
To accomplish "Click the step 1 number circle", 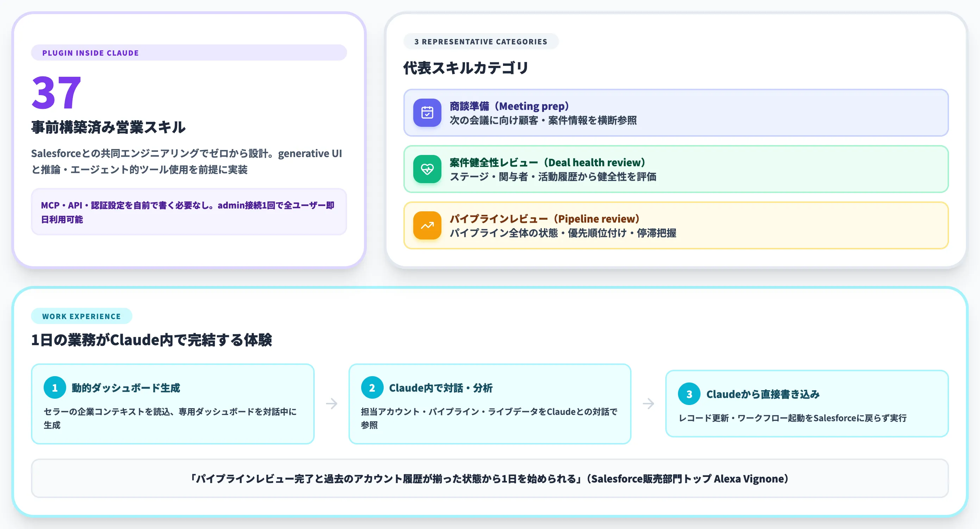I will tap(55, 387).
